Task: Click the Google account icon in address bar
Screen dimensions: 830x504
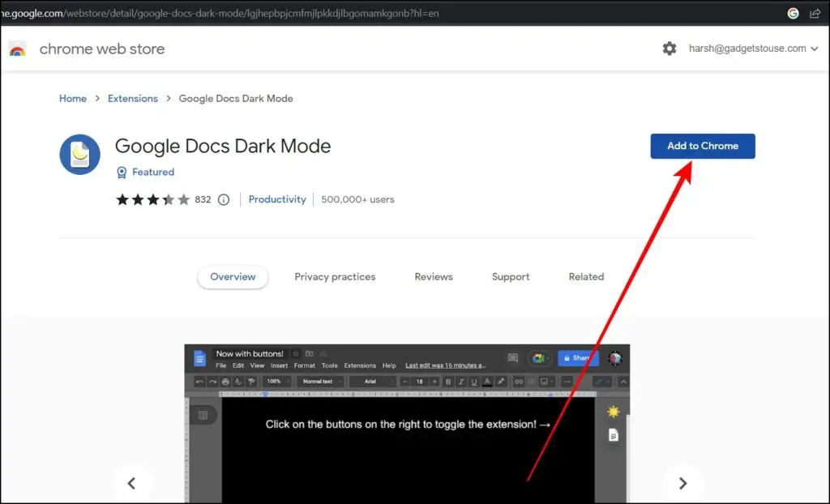Action: point(794,13)
